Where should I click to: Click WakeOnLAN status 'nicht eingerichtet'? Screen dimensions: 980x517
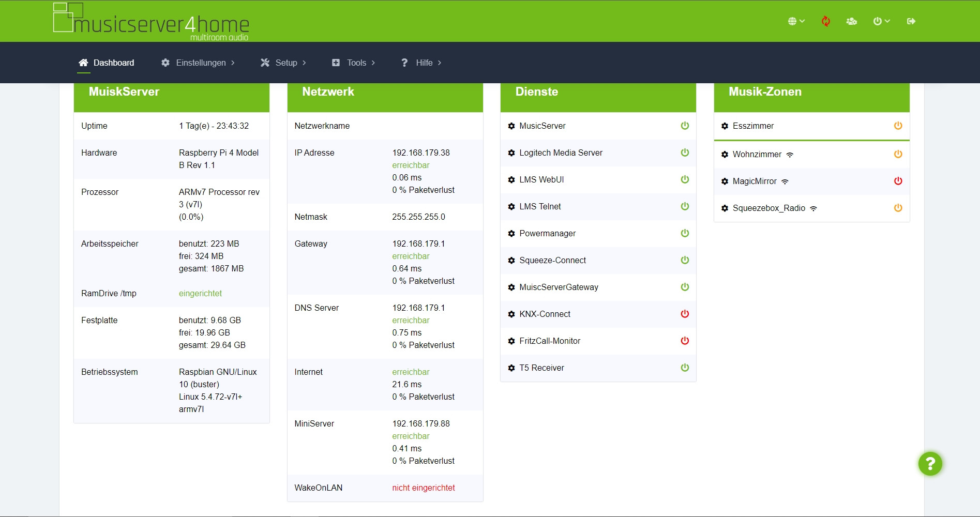tap(424, 488)
